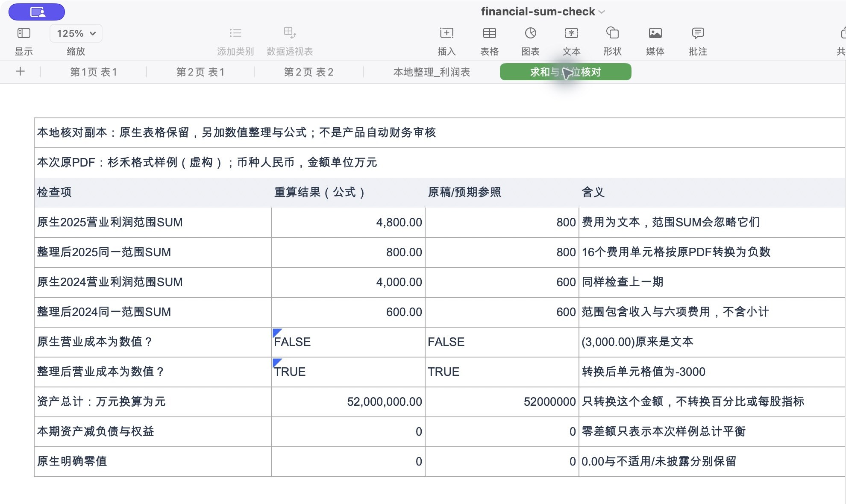Select the header cell 含义

pyautogui.click(x=712, y=193)
